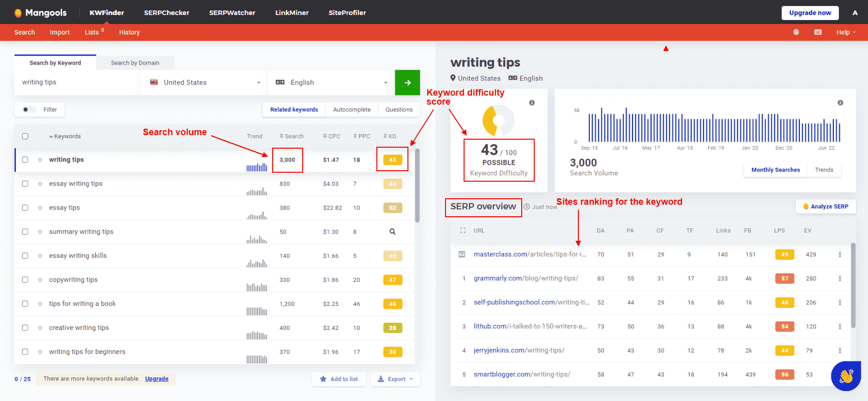The height and width of the screenshot is (401, 868).
Task: Open the English language dropdown
Action: click(331, 83)
